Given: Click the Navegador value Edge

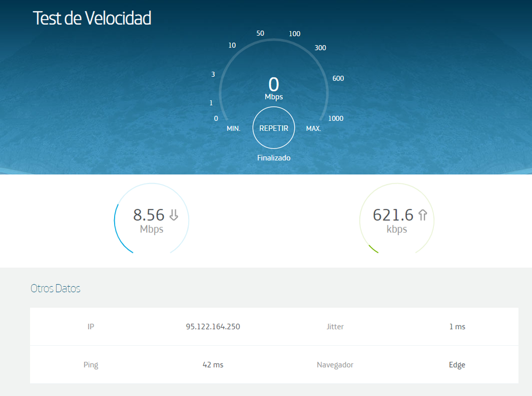Looking at the screenshot, I should point(457,365).
